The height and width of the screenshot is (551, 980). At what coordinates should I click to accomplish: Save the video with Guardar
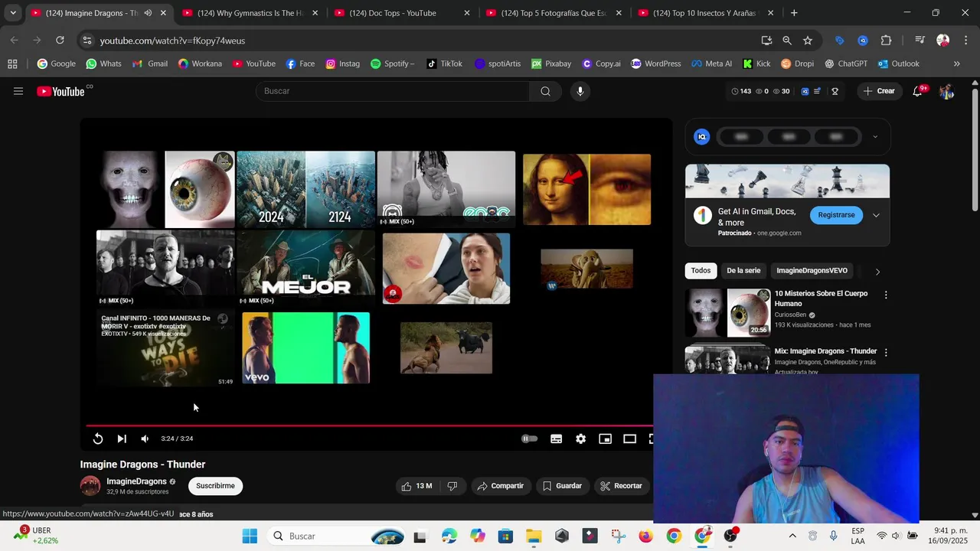point(562,486)
